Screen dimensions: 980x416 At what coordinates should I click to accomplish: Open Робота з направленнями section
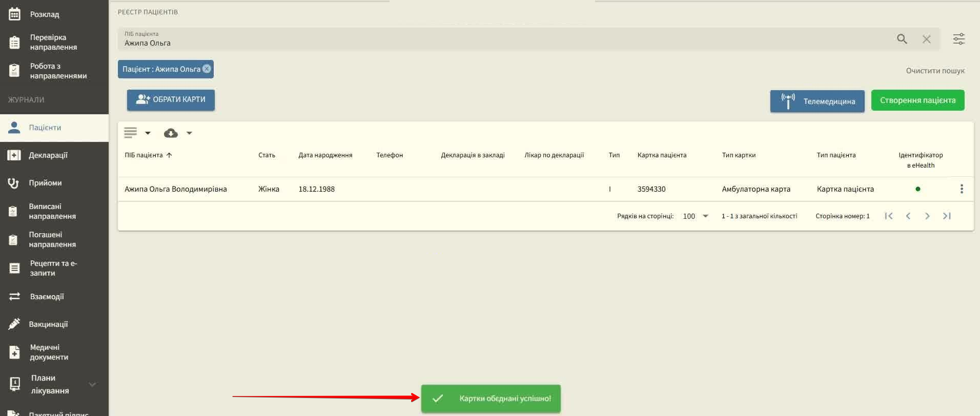pos(54,71)
